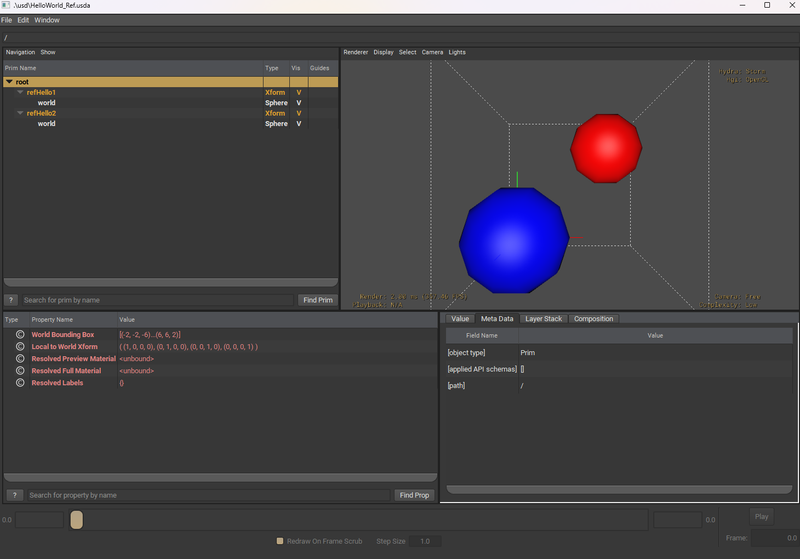800x559 pixels.
Task: Collapse the root prim tree node
Action: pyautogui.click(x=10, y=82)
